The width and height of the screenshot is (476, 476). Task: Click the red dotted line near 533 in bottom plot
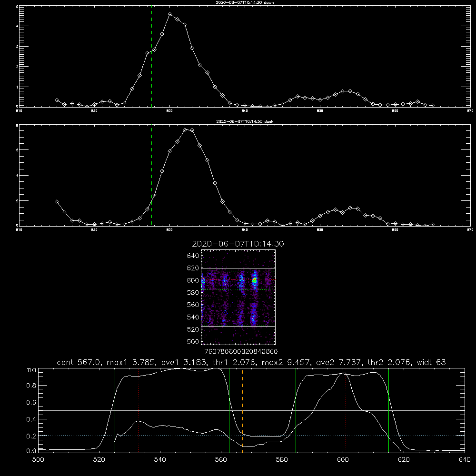point(139,410)
